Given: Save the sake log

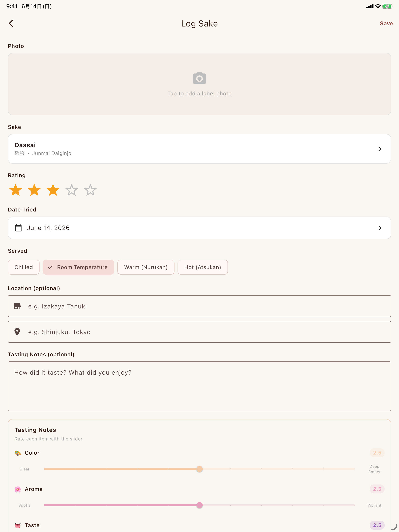Looking at the screenshot, I should pos(386,24).
